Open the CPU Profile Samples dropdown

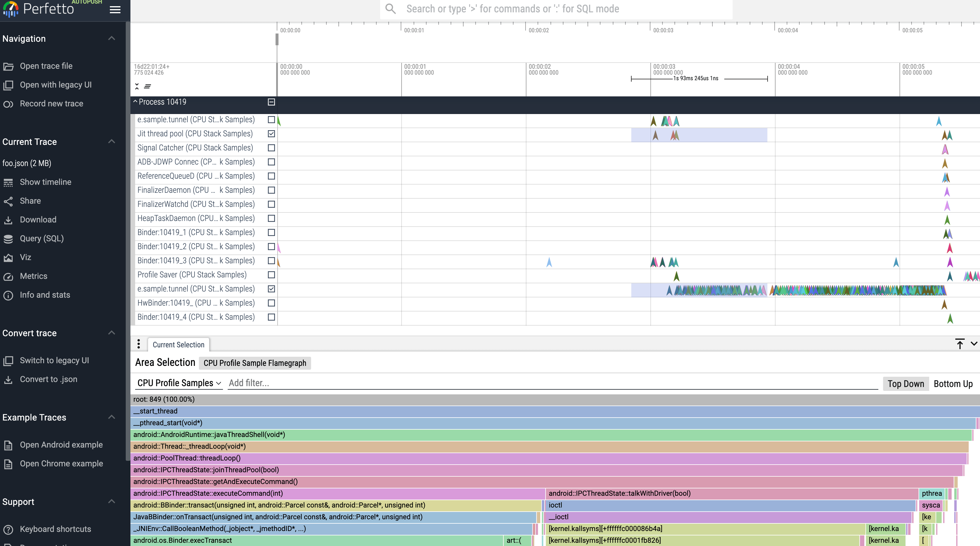179,383
